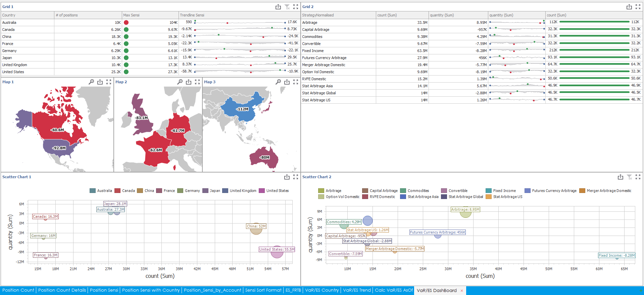Click the magnifier icon in Map 3 header

[278, 82]
